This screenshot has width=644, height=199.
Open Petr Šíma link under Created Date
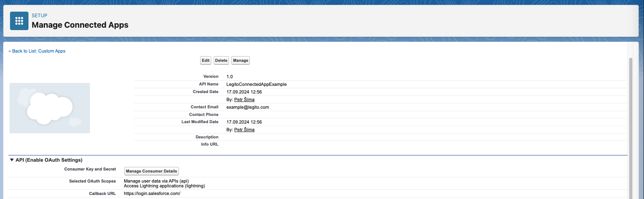[244, 99]
